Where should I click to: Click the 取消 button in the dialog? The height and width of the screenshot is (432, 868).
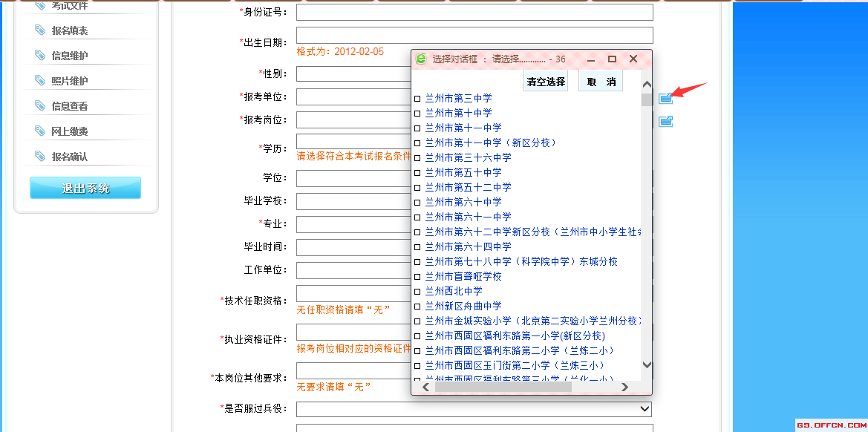601,82
